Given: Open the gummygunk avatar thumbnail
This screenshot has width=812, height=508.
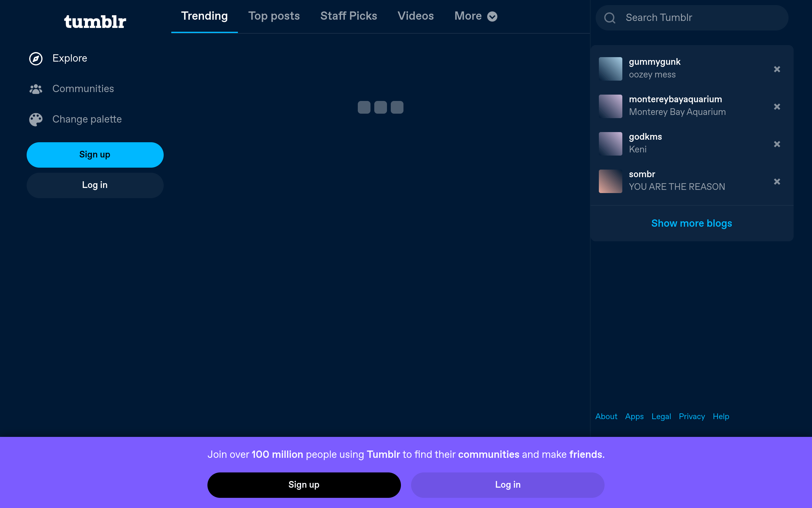Looking at the screenshot, I should click(x=610, y=69).
